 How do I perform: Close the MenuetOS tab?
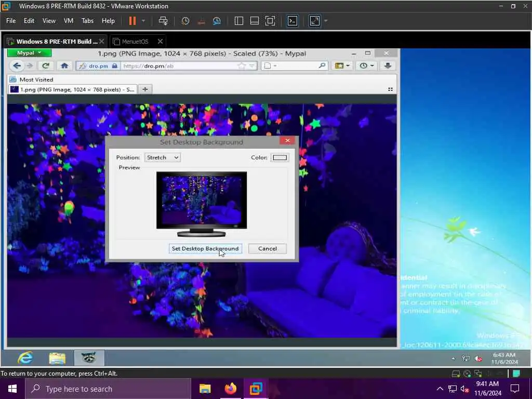pyautogui.click(x=160, y=42)
